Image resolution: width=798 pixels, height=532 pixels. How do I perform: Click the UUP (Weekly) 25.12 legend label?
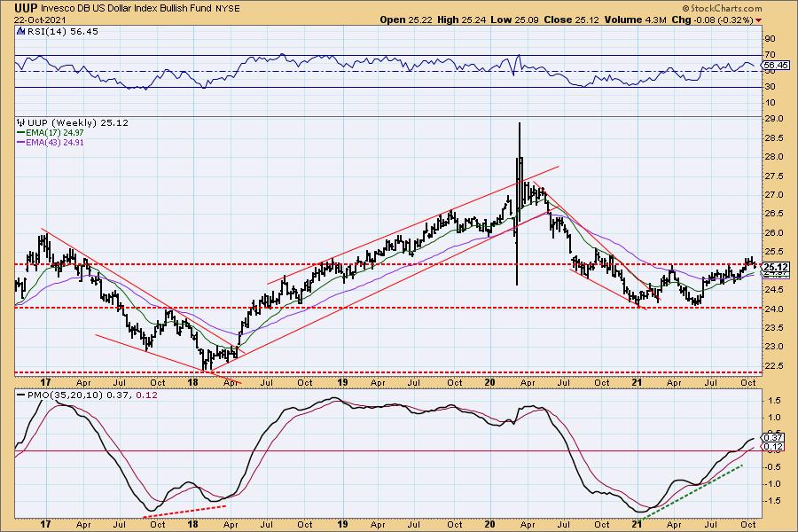coord(78,122)
